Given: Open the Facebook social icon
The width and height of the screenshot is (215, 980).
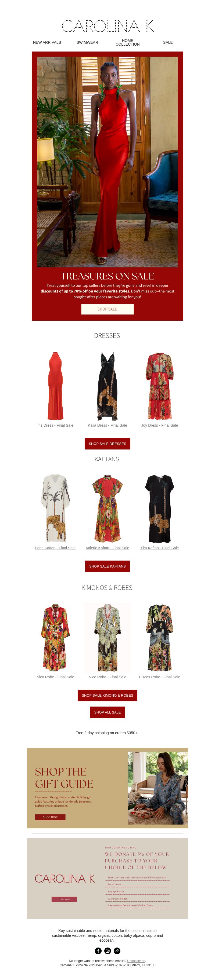Looking at the screenshot, I should click(98, 951).
